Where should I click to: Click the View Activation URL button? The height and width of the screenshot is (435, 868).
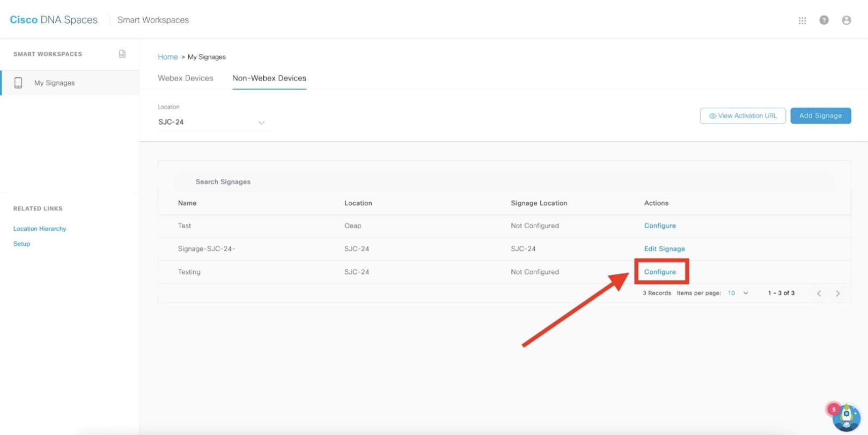[742, 116]
